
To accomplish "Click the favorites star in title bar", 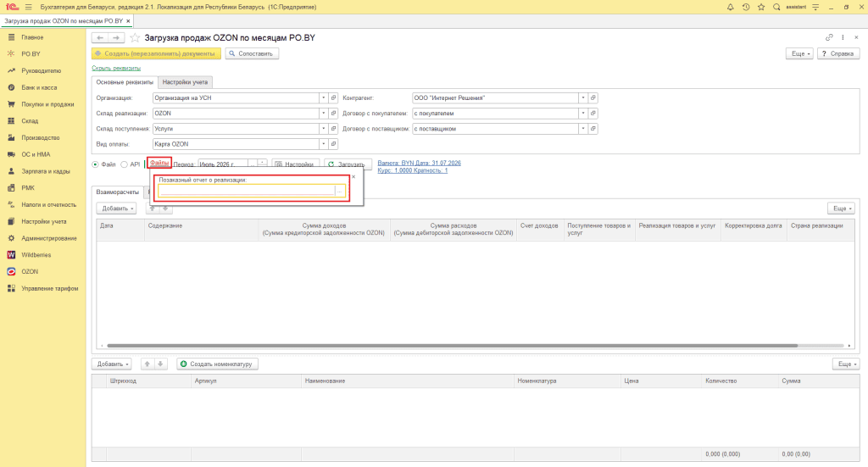I will 761,7.
